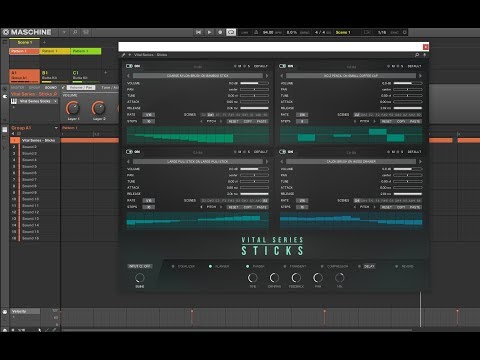Go to previous sample in layer three
Screen dimensions: 480x360
(x=128, y=162)
